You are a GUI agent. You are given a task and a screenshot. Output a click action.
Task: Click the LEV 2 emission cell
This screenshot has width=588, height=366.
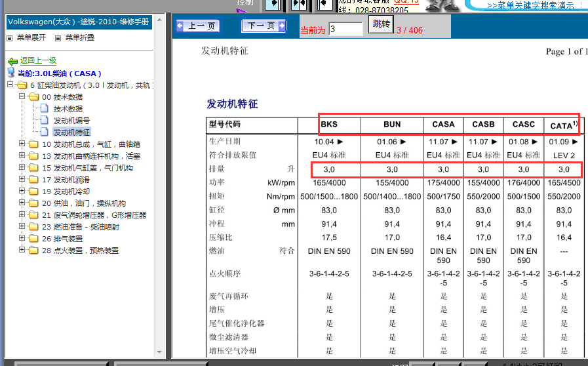(x=564, y=155)
